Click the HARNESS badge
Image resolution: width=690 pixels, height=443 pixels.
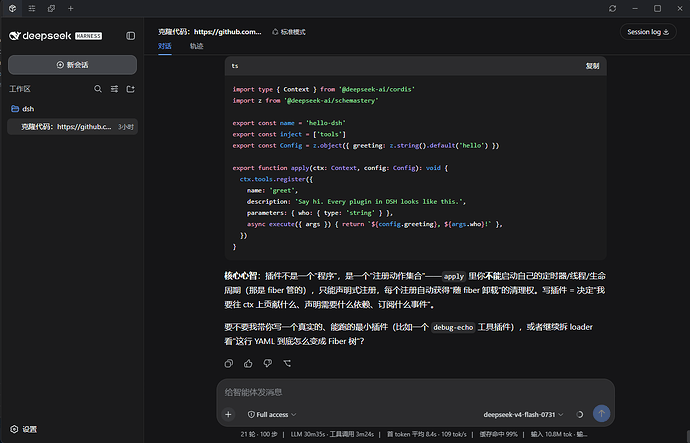pyautogui.click(x=88, y=36)
